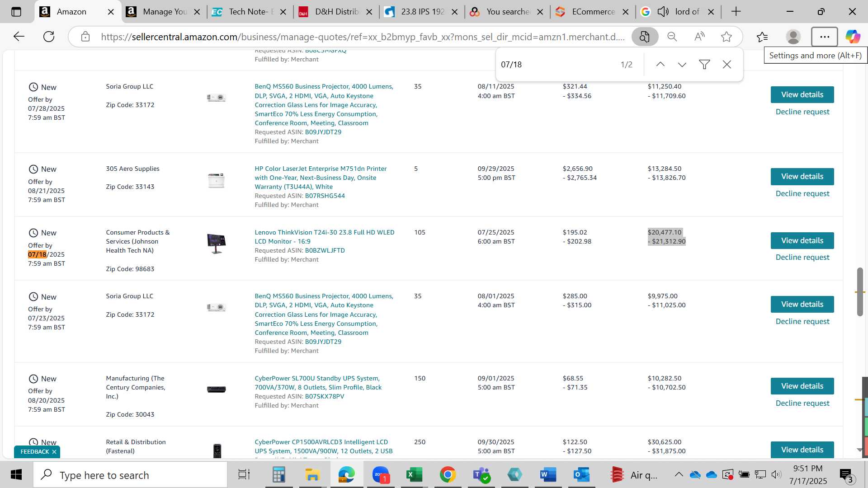
Task: Close the find on page bar
Action: point(727,65)
